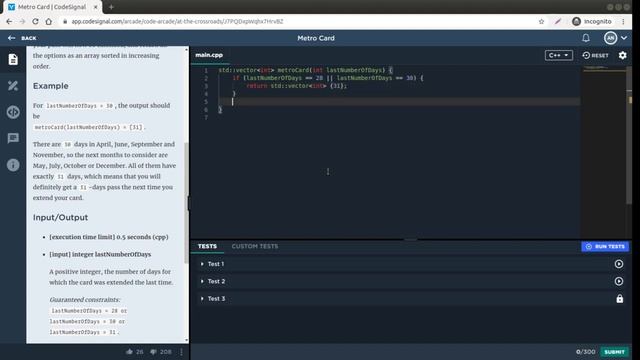
Task: Switch to the CUSTOM TESTS tab
Action: point(255,246)
